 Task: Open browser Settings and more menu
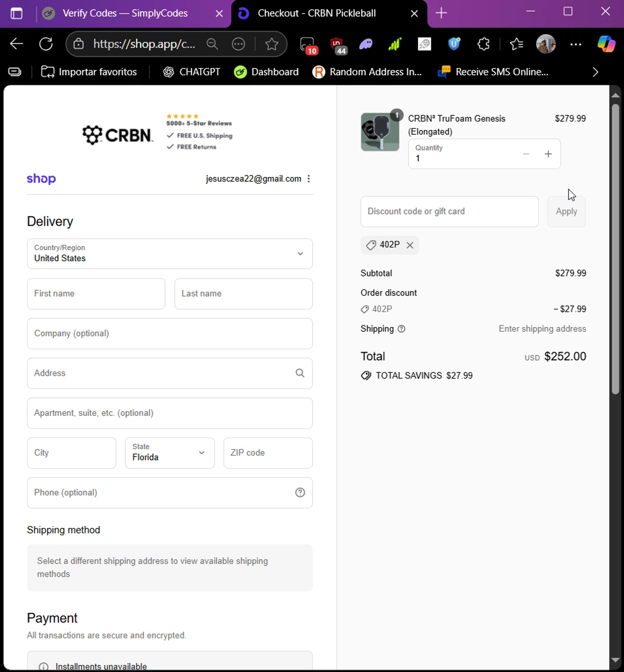576,44
